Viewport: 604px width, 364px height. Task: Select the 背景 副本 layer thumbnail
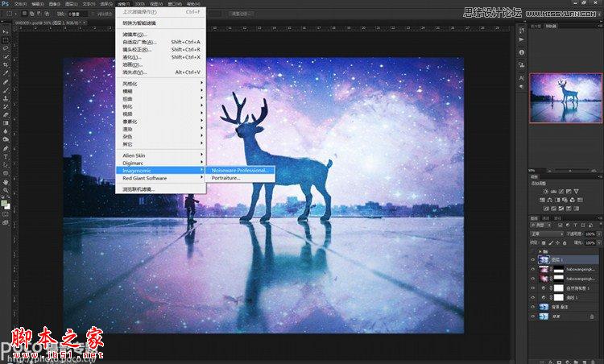544,307
